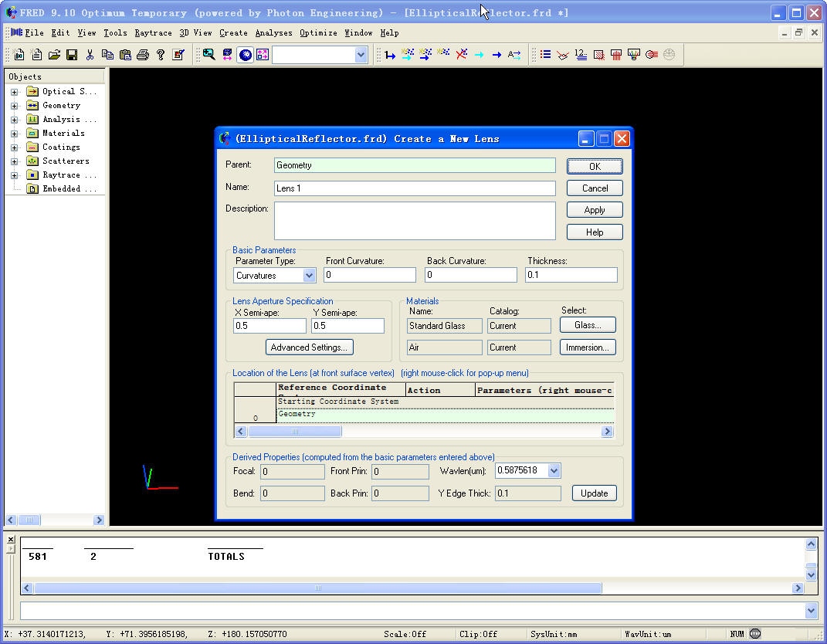Click the magnifier zoom icon in toolbar
Viewport: 827px width, 644px height.
point(208,54)
